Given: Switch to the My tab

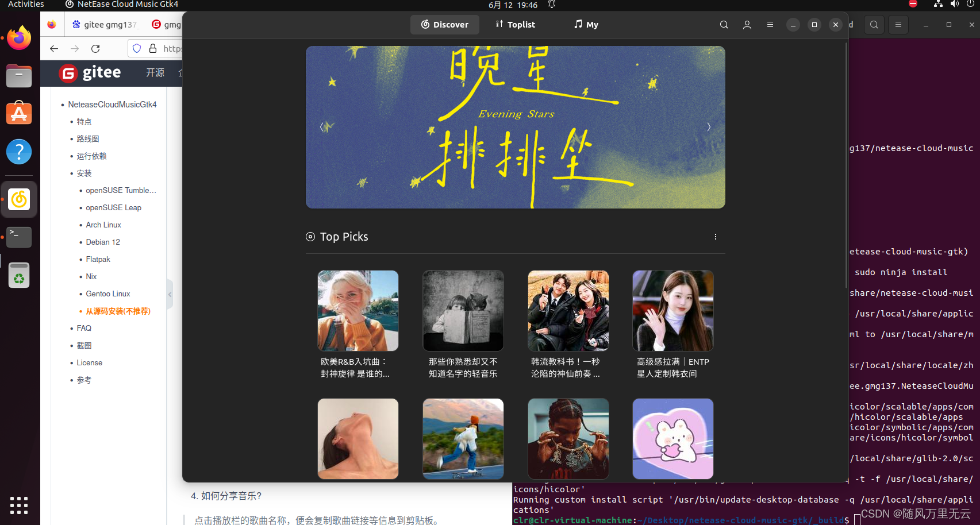Looking at the screenshot, I should click(x=586, y=25).
